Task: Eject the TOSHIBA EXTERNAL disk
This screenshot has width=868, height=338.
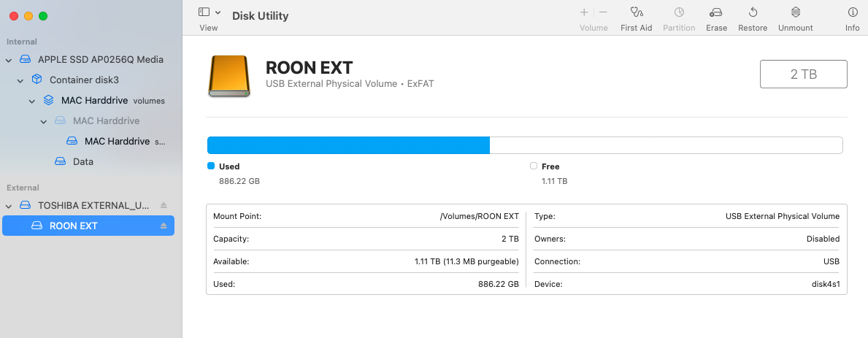Action: pyautogui.click(x=164, y=205)
